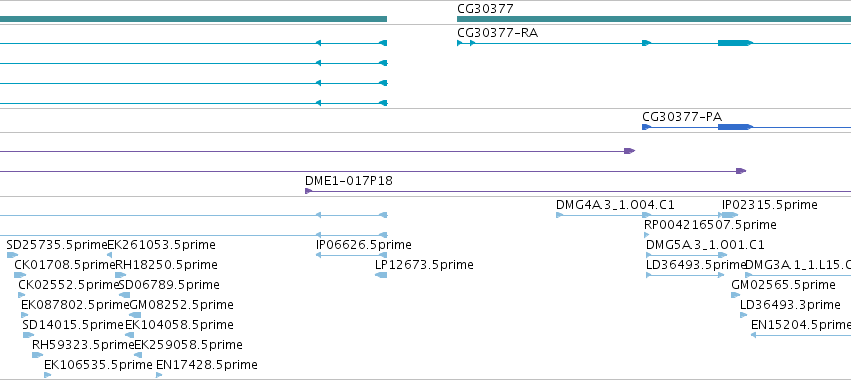Viewport: 851px width, 380px height.
Task: Select the IP06626.5prime label
Action: pos(364,245)
